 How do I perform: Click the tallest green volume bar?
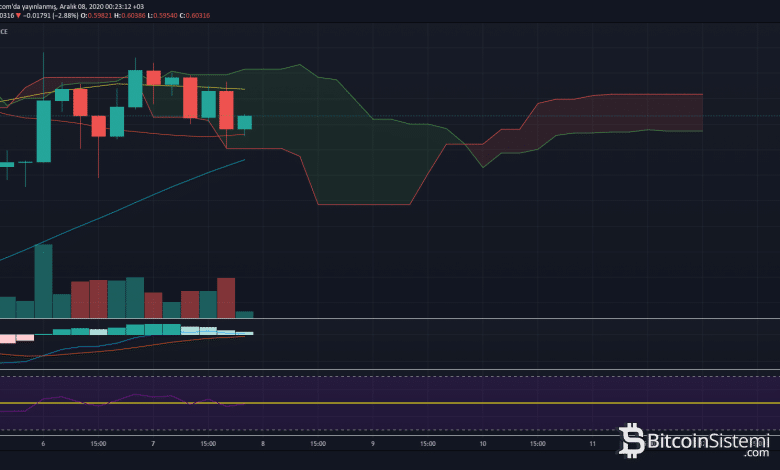43,281
